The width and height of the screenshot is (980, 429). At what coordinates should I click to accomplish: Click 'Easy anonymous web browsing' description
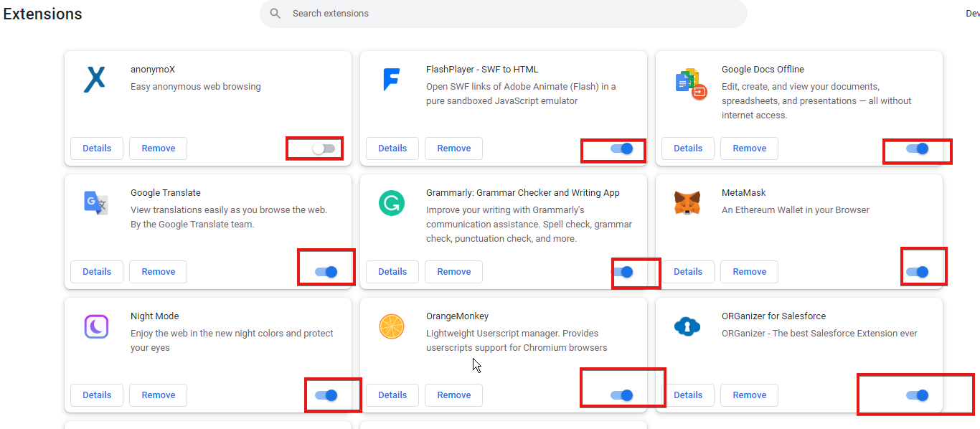[x=196, y=87]
